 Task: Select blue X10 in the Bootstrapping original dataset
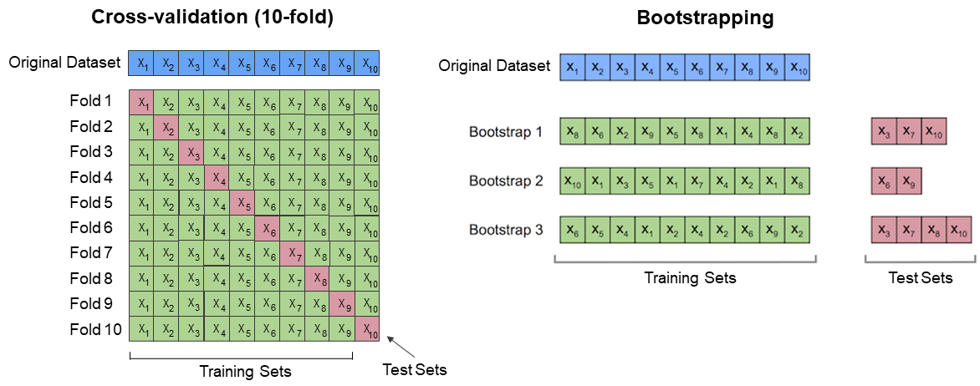point(797,66)
